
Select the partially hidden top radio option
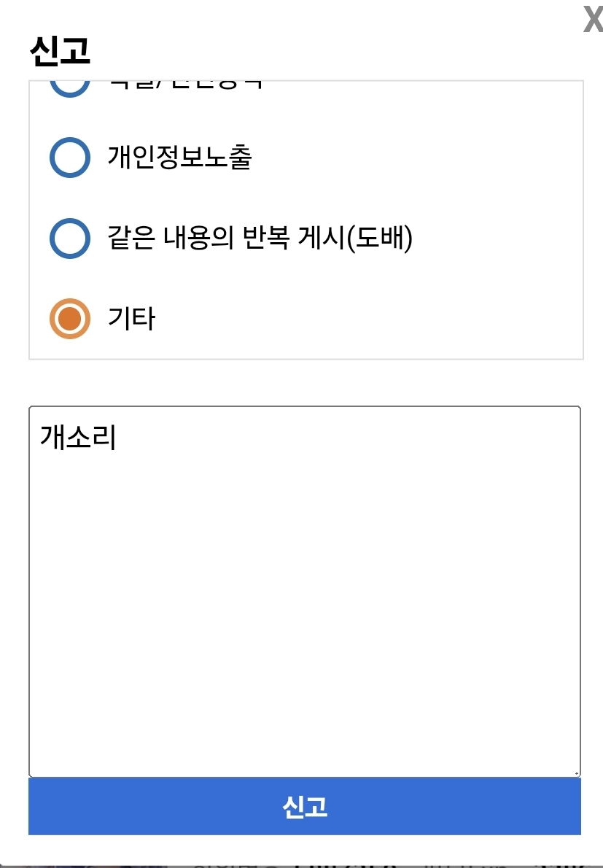[x=70, y=86]
